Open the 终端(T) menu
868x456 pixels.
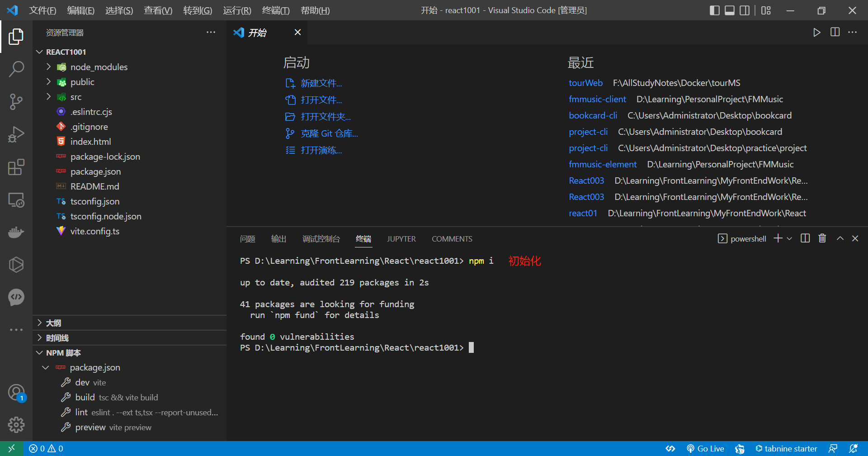pos(276,10)
